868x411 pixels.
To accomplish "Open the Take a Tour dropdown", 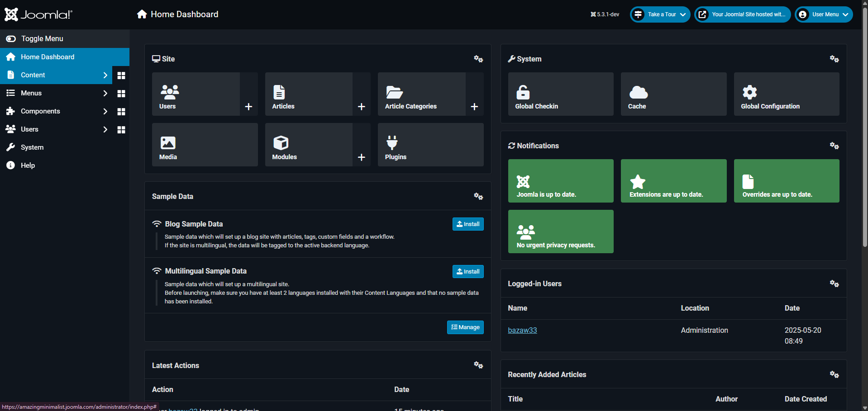I will pos(660,14).
